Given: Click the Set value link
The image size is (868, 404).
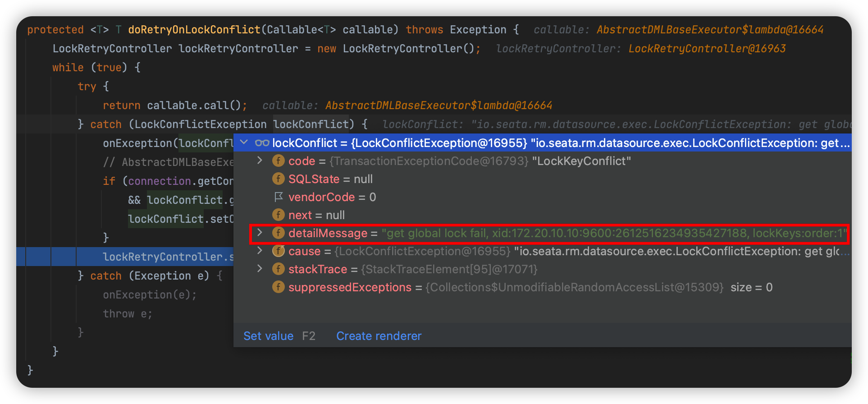Looking at the screenshot, I should click(268, 336).
